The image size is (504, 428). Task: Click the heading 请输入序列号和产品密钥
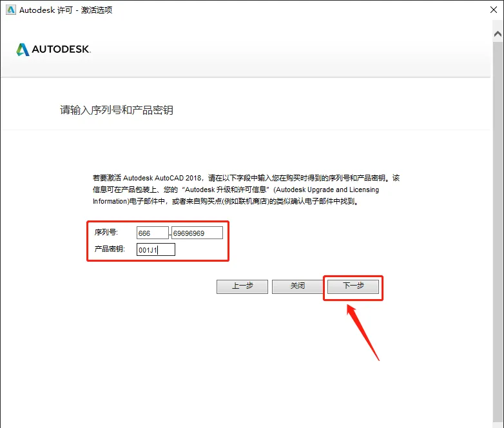[117, 110]
